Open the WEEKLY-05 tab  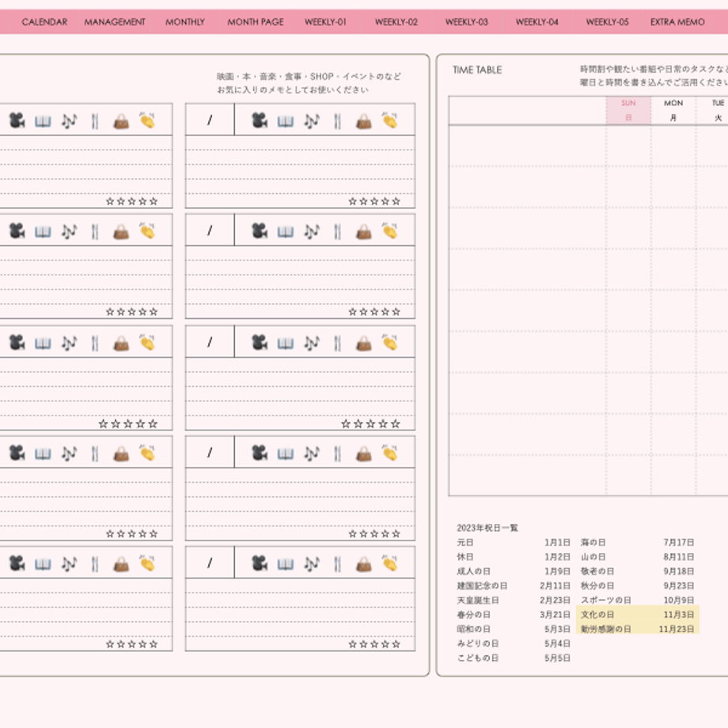click(x=607, y=22)
